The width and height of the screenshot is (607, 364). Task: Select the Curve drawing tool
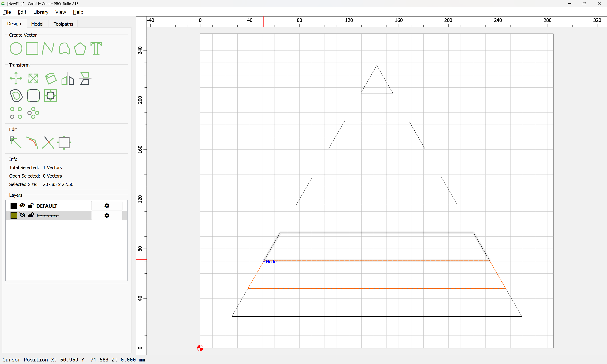(x=64, y=48)
